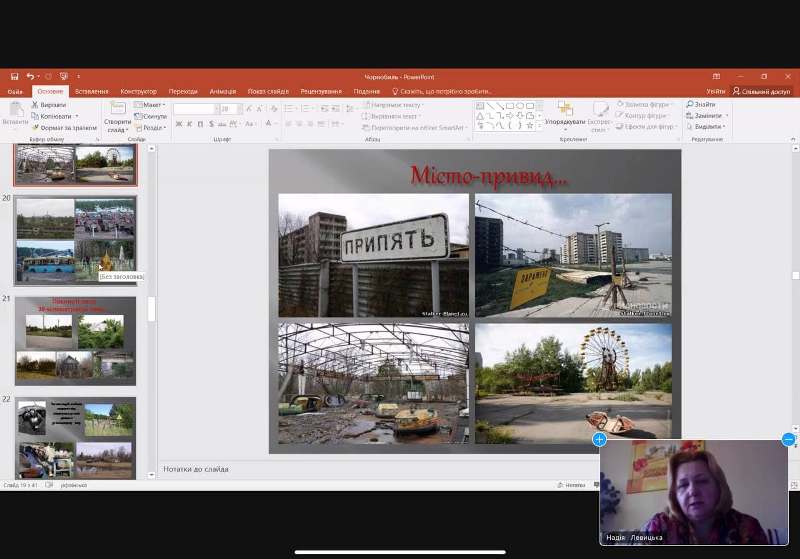
Task: Toggle bold text formatting
Action: point(179,124)
